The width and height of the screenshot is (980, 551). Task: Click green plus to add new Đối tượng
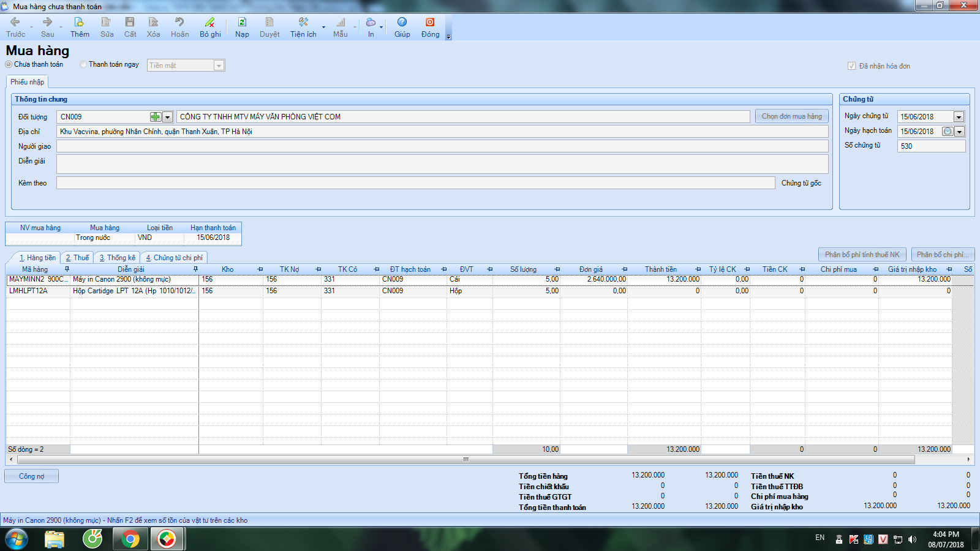tap(156, 117)
